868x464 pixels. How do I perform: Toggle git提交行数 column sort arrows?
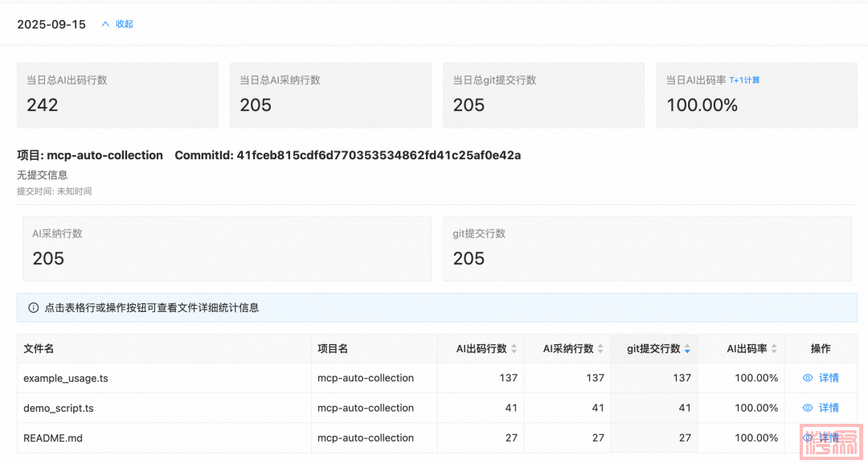coord(687,349)
